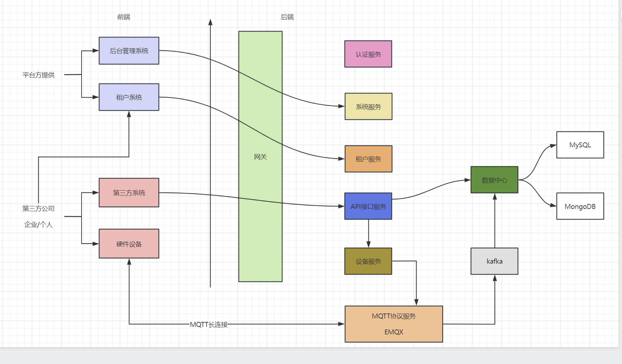Select the dark green 数据中心 box
This screenshot has width=622, height=364.
tap(494, 180)
